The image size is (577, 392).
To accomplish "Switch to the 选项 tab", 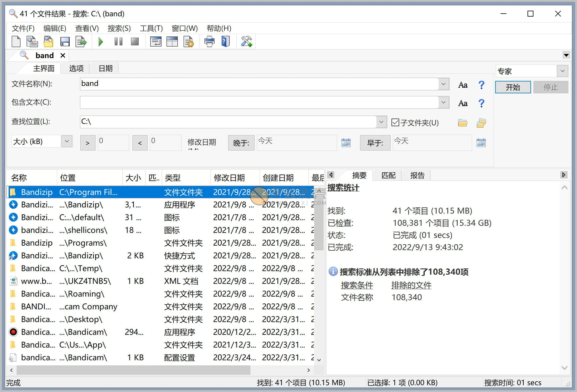I will pyautogui.click(x=76, y=68).
